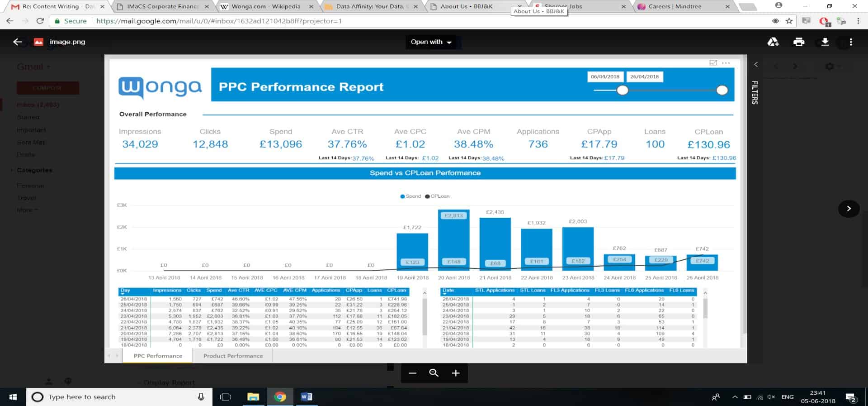Viewport: 868px width, 406px height.
Task: Open the Chrome customize menu
Action: [858, 21]
